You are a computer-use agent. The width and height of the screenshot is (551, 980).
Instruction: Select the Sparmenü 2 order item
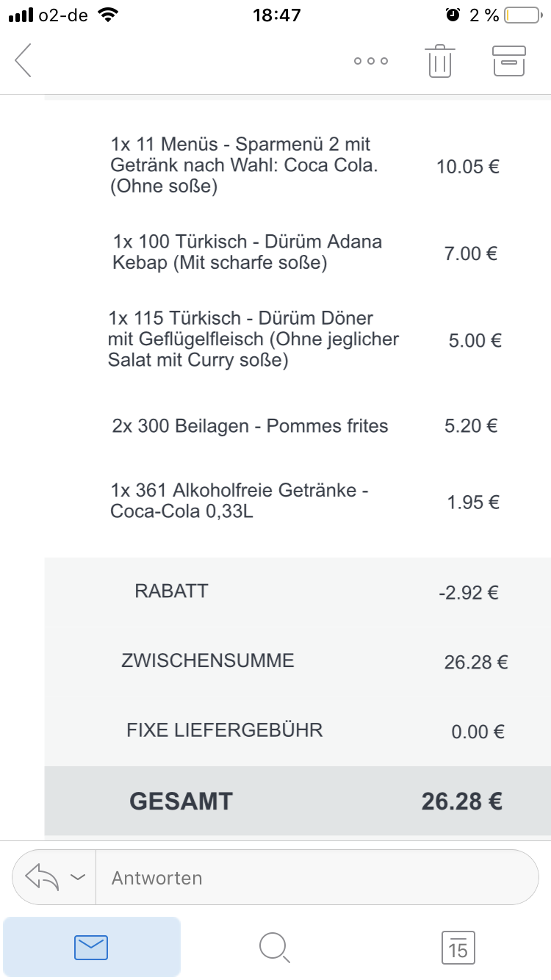tap(244, 165)
